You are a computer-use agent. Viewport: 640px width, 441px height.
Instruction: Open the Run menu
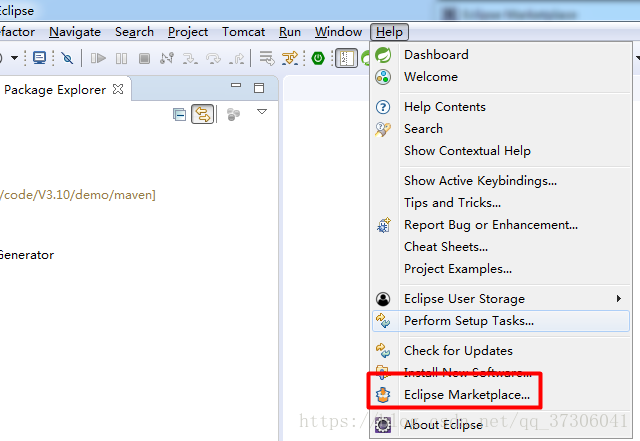(x=290, y=32)
